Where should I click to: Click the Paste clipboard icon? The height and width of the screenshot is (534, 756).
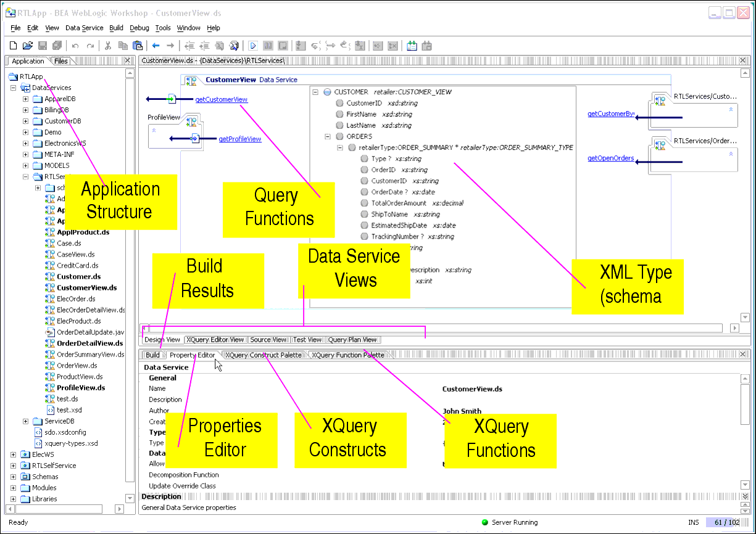[x=138, y=46]
